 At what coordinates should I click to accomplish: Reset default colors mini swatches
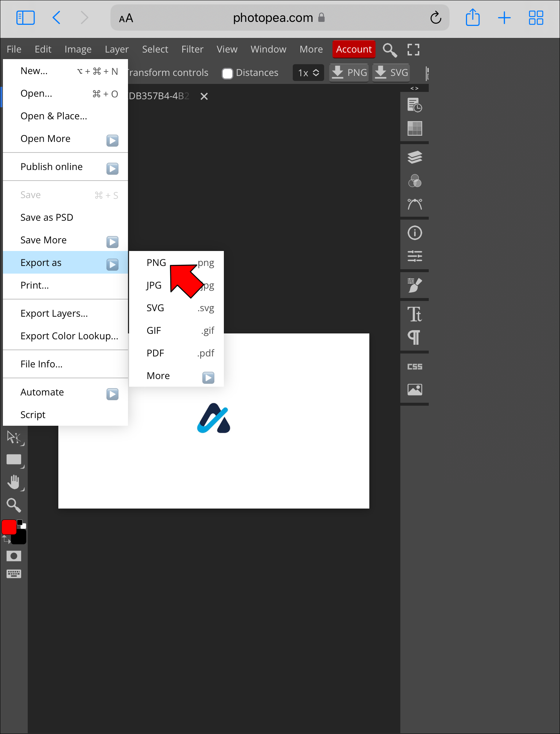point(22,524)
